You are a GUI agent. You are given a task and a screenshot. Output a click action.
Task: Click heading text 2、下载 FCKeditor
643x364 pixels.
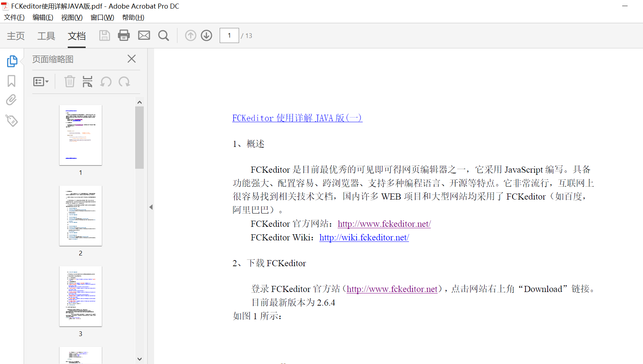pyautogui.click(x=269, y=263)
